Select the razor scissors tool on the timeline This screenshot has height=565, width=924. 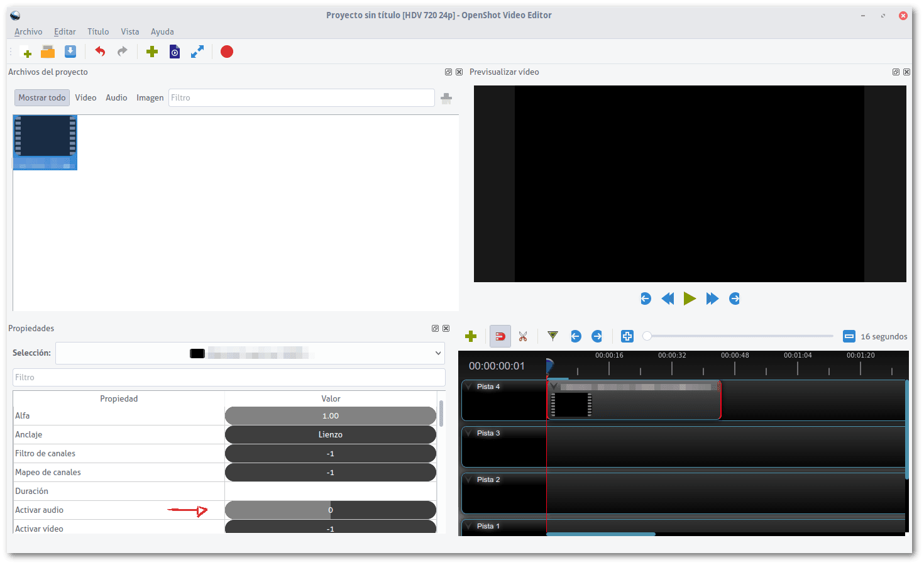(523, 336)
